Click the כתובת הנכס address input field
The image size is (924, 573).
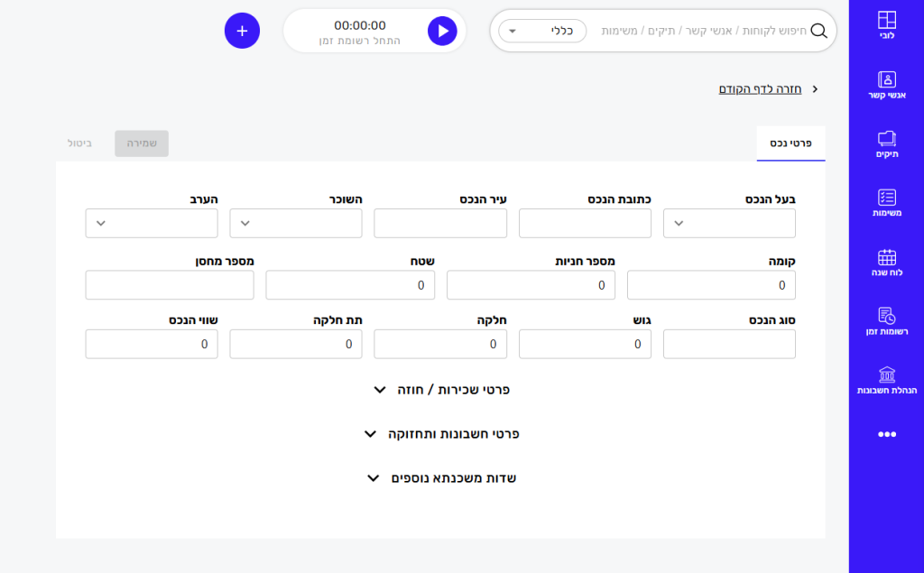[585, 224]
